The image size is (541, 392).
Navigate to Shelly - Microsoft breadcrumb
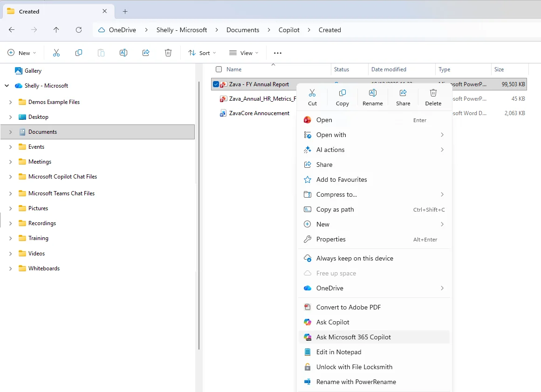[181, 30]
